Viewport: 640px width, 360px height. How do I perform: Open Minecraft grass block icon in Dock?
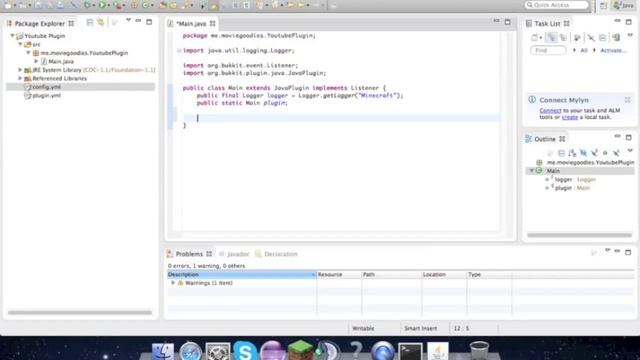click(x=300, y=350)
